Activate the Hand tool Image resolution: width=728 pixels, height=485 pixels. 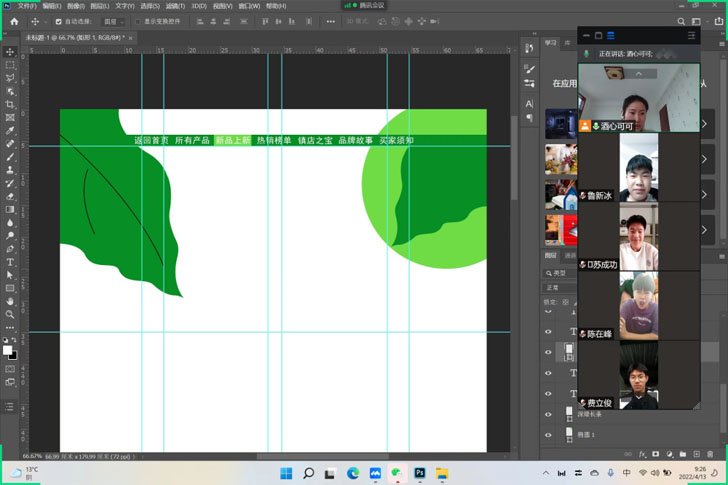point(10,301)
